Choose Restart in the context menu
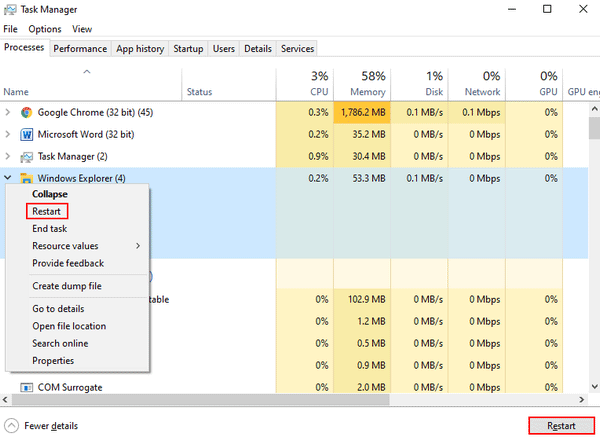The width and height of the screenshot is (600, 441). [x=46, y=211]
